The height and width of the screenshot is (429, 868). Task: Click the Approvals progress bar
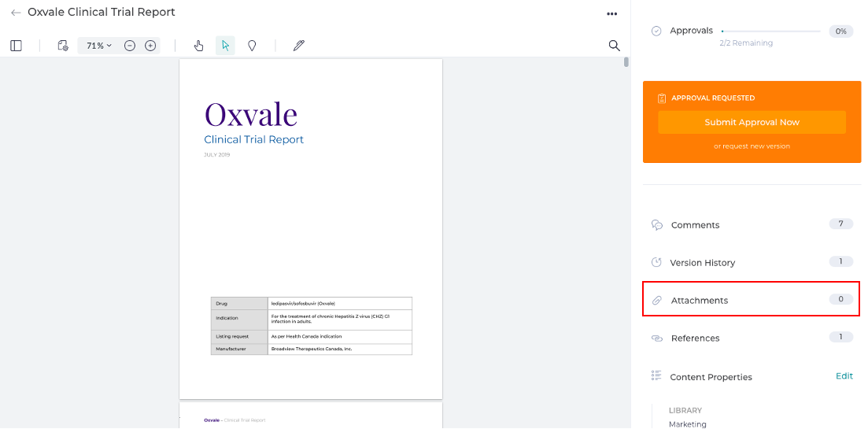pyautogui.click(x=771, y=31)
